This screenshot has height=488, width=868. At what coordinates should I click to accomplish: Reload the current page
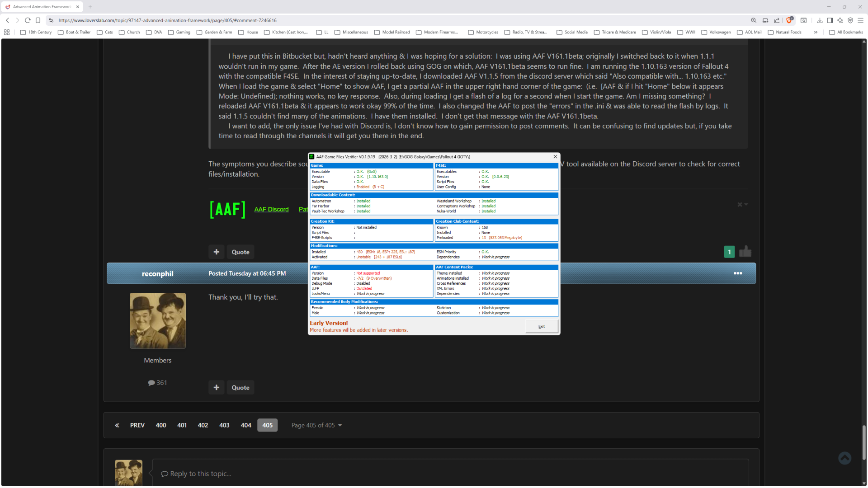point(28,20)
